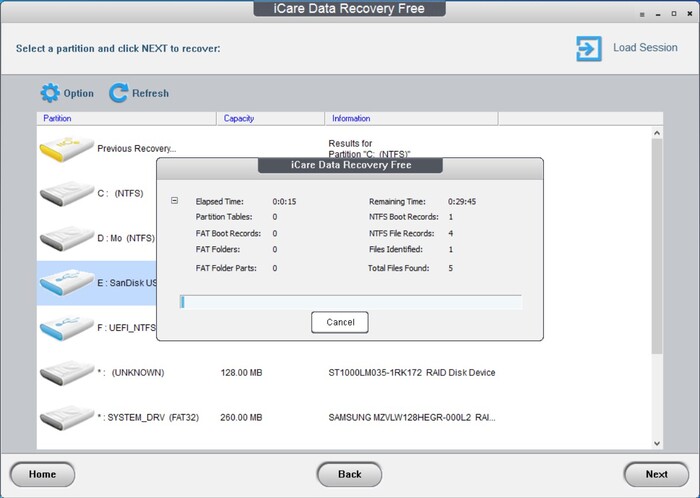Click the partition list scroll-down arrow

coord(657,443)
